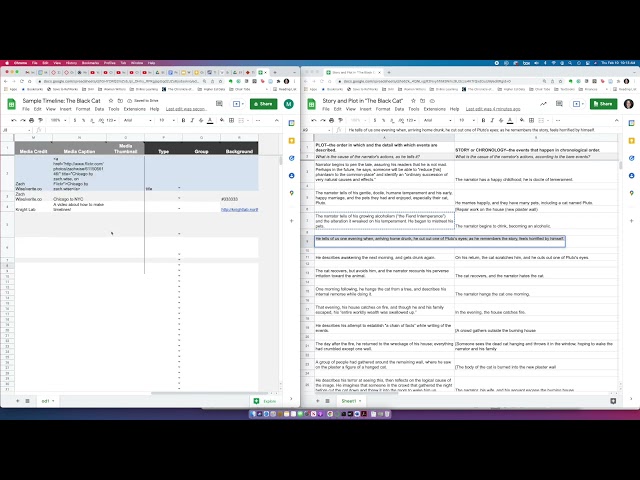Star the Sample Timeline document
This screenshot has height=480, width=640.
point(111,100)
